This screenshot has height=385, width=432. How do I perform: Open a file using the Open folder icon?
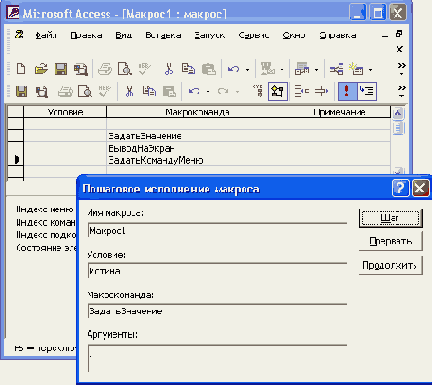41,69
